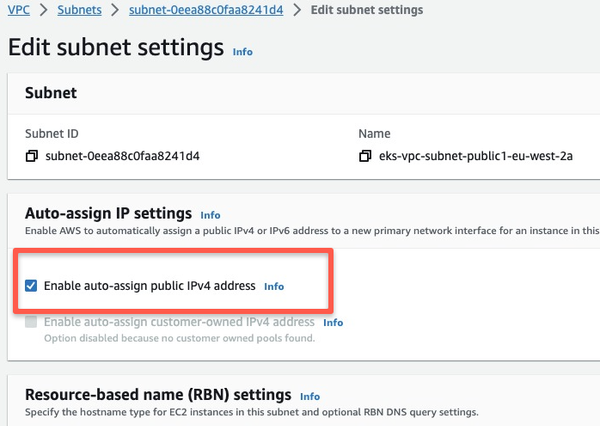Select the Edit subnet settings breadcrumb text
Screen dimensions: 600x426
click(367, 10)
